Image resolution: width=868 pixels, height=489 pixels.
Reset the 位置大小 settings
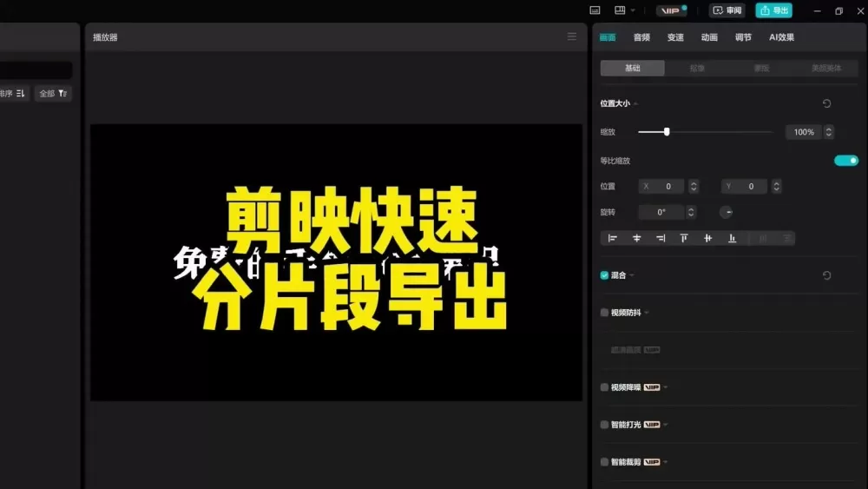point(826,103)
